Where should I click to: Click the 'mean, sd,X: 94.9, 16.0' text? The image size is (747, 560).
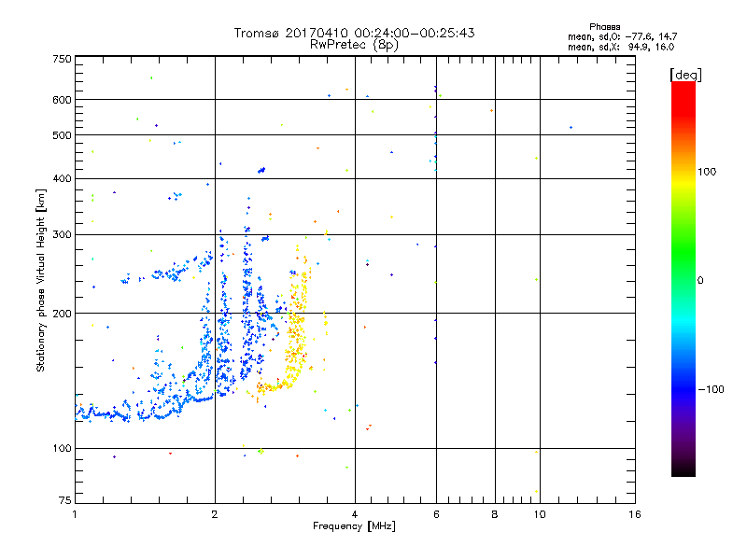point(621,47)
